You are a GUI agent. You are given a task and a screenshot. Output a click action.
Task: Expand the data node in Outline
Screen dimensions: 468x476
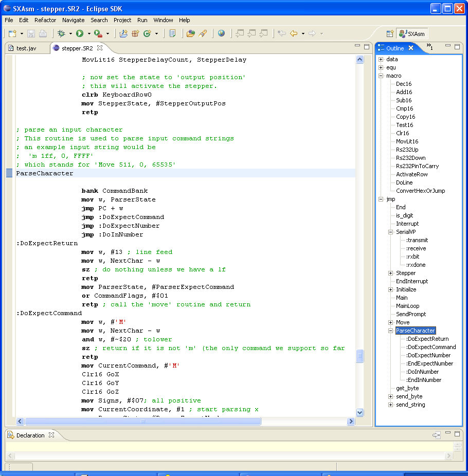(x=381, y=59)
